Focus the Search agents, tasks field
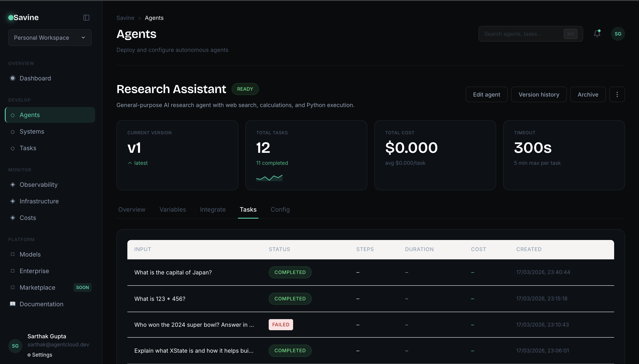 point(523,34)
